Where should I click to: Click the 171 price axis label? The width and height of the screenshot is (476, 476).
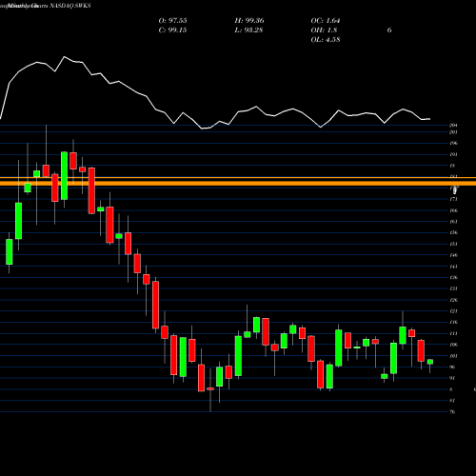coord(453,199)
